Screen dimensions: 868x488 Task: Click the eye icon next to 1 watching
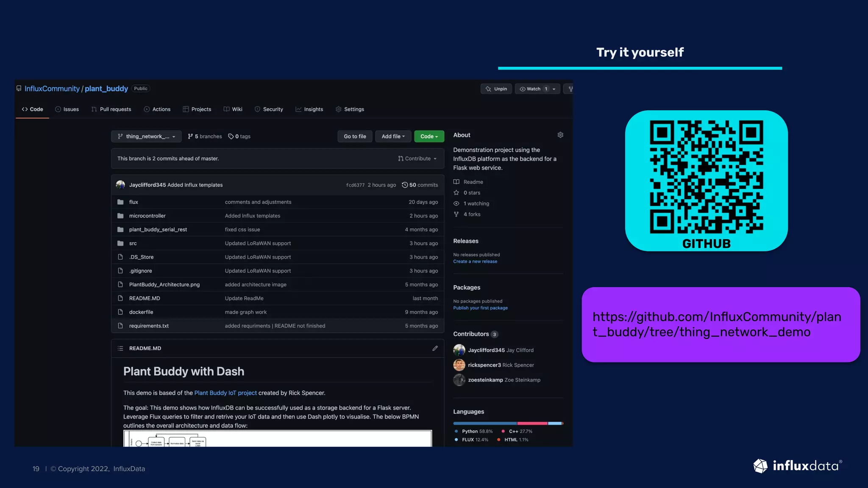(x=456, y=203)
